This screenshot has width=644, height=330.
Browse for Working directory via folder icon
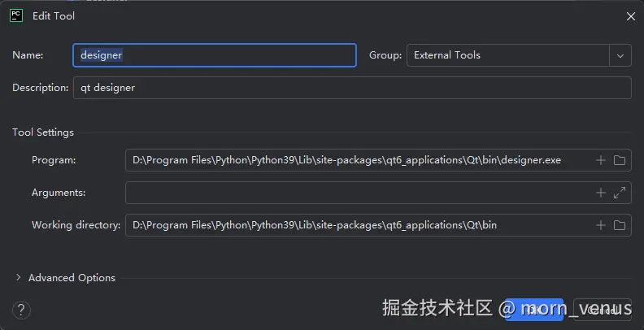620,225
